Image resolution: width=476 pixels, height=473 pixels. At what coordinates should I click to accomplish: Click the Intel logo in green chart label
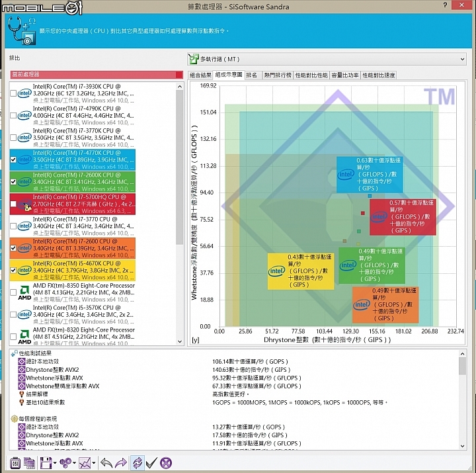[348, 265]
